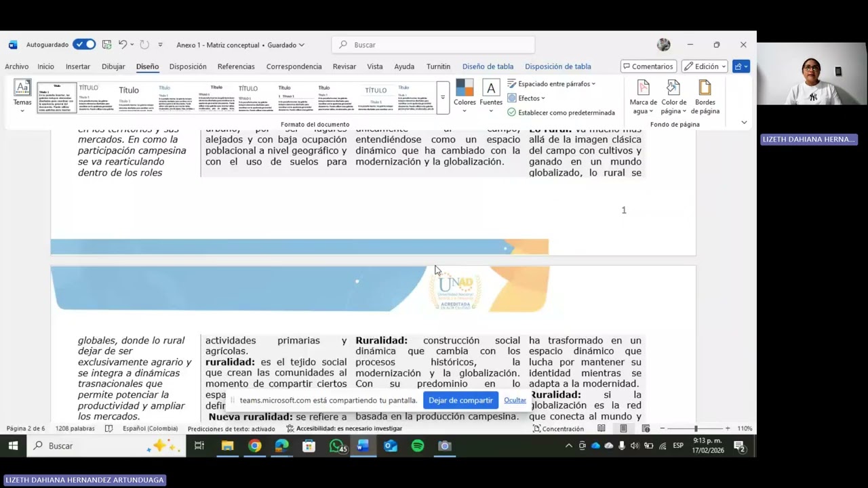
Task: Click the 110% zoom level
Action: pos(745,428)
